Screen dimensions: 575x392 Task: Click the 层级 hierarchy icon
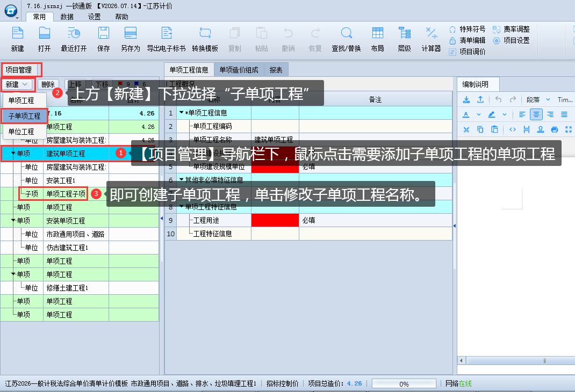[405, 33]
